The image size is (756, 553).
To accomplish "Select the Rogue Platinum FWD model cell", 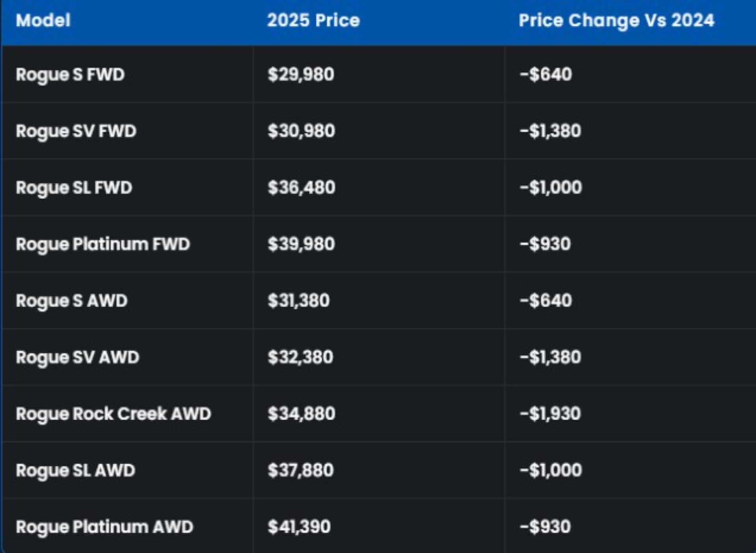I will [103, 244].
